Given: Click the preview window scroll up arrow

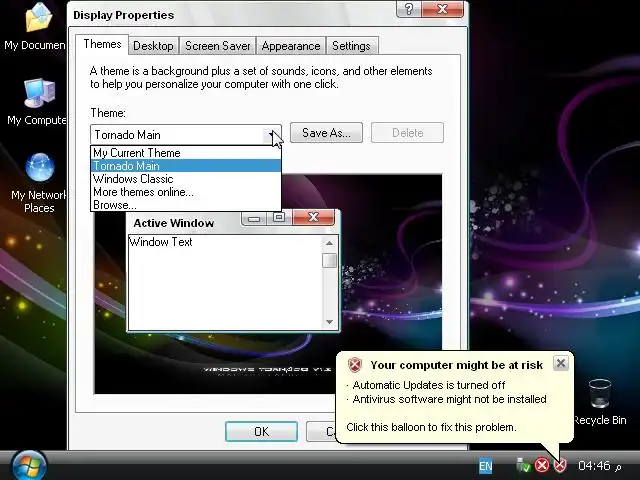Looking at the screenshot, I should [329, 243].
